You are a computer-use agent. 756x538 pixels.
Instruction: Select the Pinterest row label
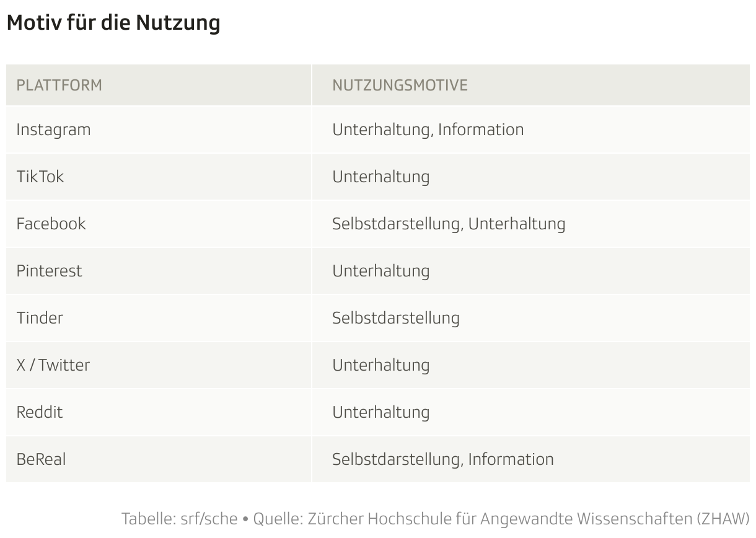point(159,271)
